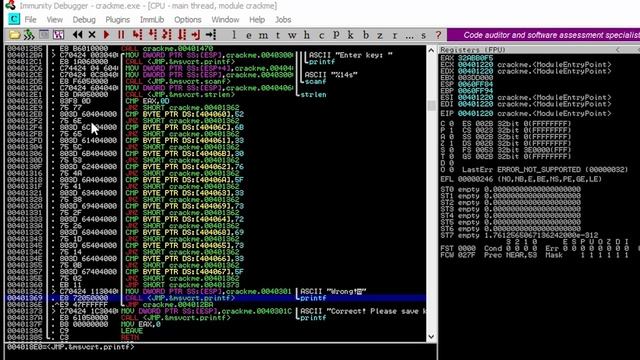Click the strlen comment label
Screen dimensions: 640x360
(313, 94)
